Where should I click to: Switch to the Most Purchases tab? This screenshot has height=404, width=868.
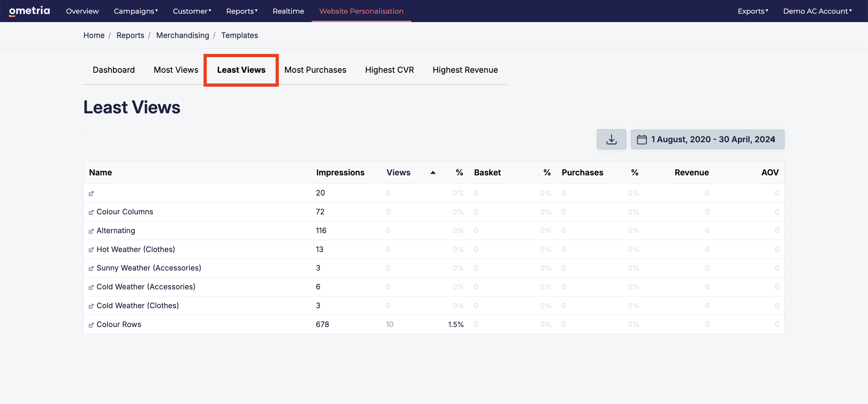tap(315, 70)
